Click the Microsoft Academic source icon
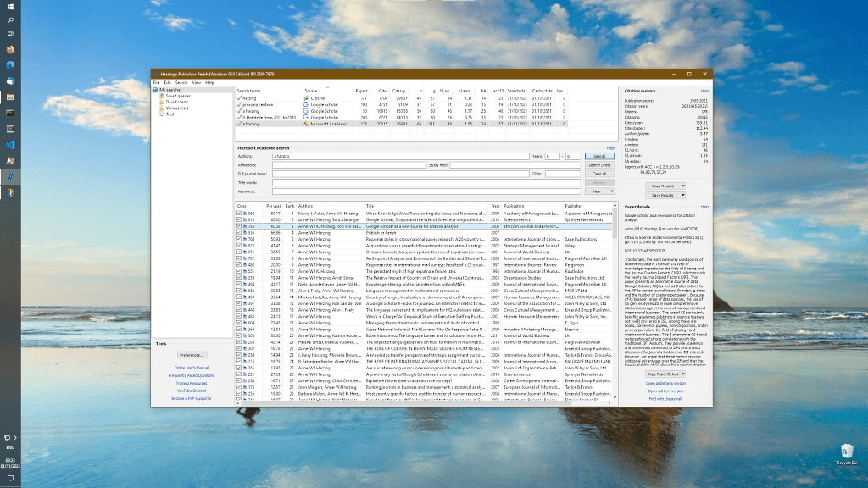This screenshot has height=488, width=868. [306, 123]
